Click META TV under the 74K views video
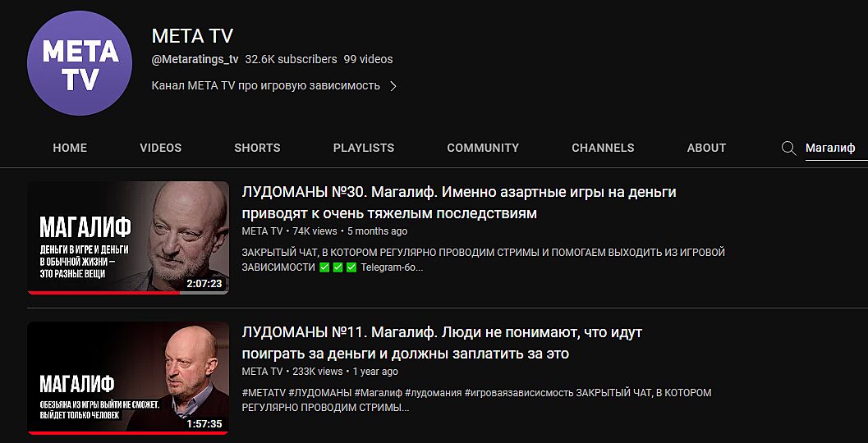 coord(263,231)
